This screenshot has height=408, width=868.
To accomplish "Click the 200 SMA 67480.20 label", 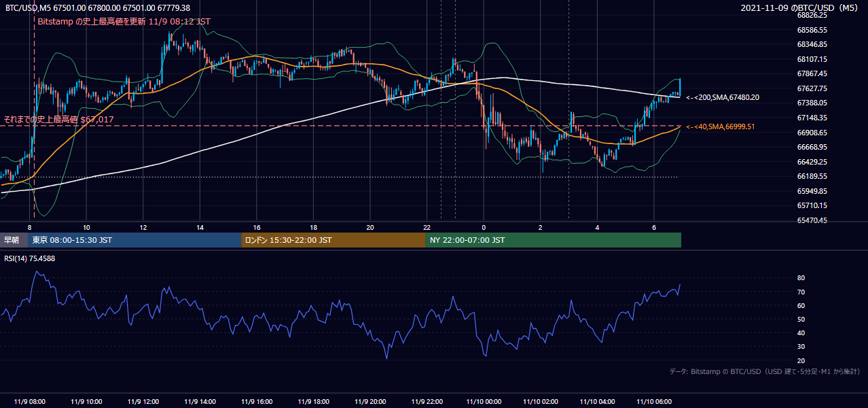I will point(723,97).
